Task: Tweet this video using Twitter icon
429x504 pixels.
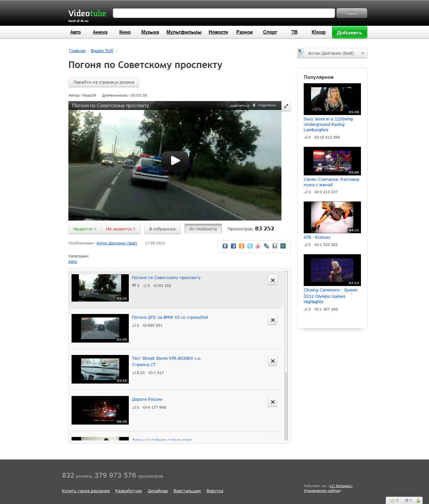Action: [x=250, y=246]
